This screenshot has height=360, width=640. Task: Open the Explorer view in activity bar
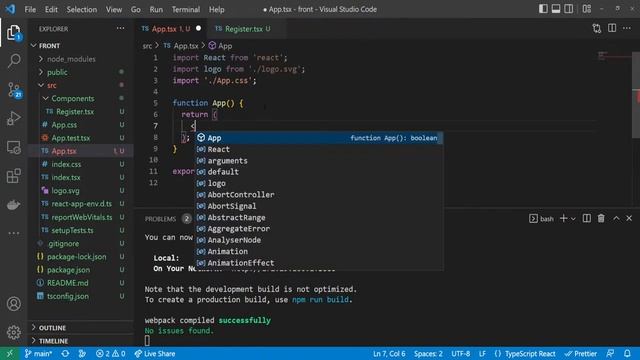(x=13, y=32)
